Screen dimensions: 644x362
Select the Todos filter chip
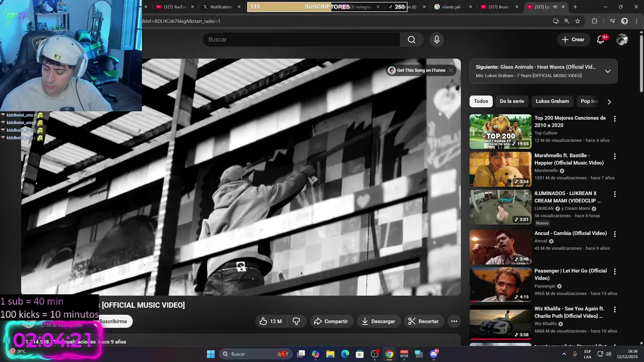coord(481,101)
